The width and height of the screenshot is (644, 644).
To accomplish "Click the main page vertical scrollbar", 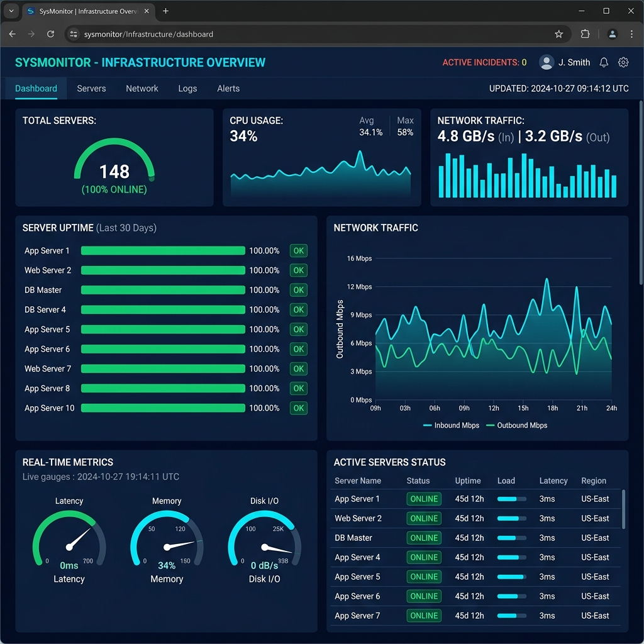I will pos(641,192).
